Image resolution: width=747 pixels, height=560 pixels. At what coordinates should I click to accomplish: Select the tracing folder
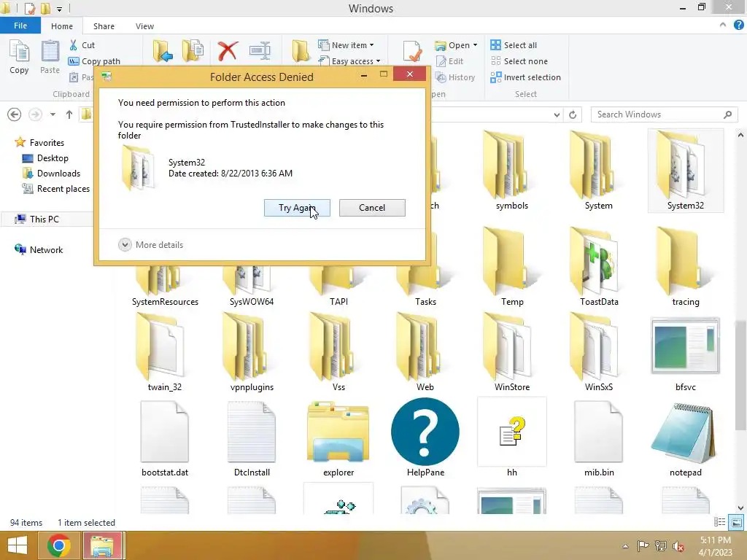coord(685,267)
